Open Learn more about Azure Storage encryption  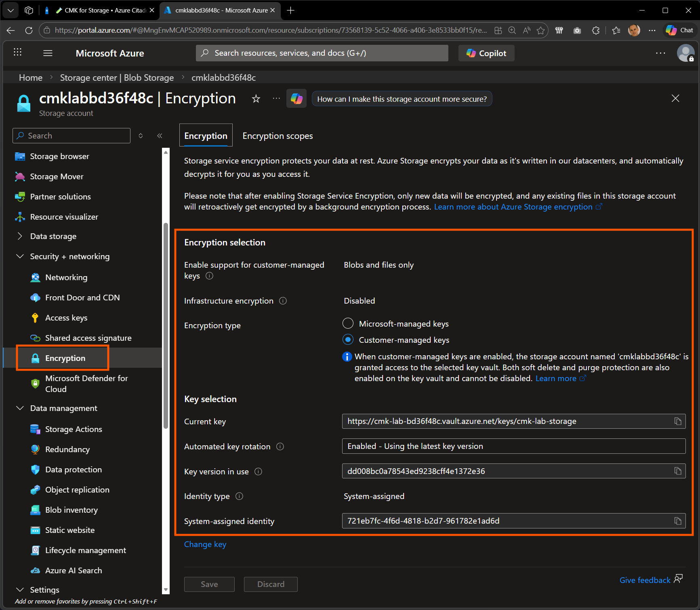pos(518,207)
